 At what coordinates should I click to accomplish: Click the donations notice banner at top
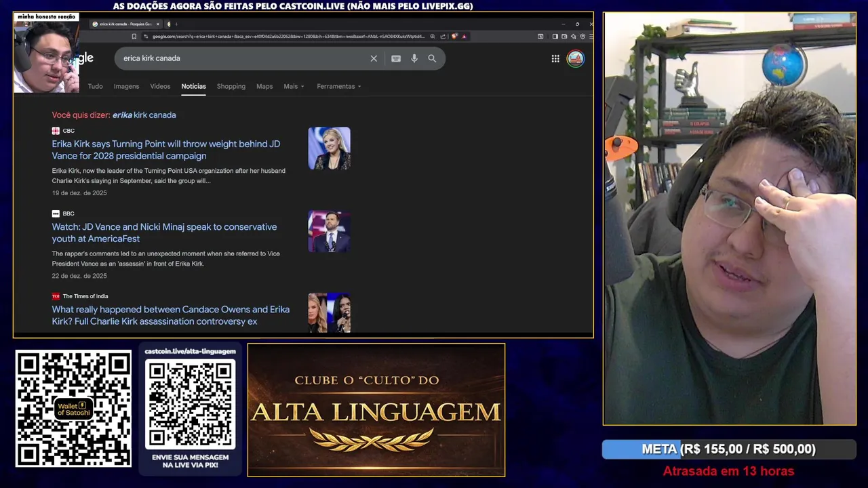click(x=293, y=6)
